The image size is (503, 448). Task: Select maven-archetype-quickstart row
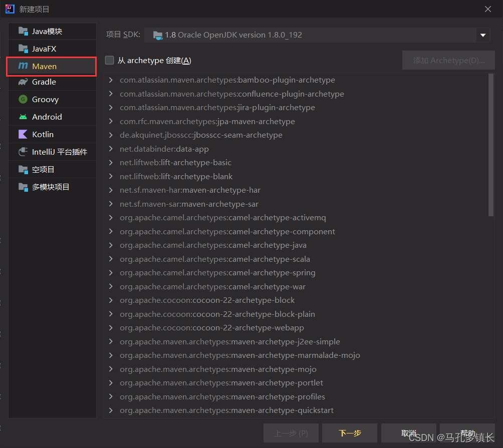click(296, 410)
